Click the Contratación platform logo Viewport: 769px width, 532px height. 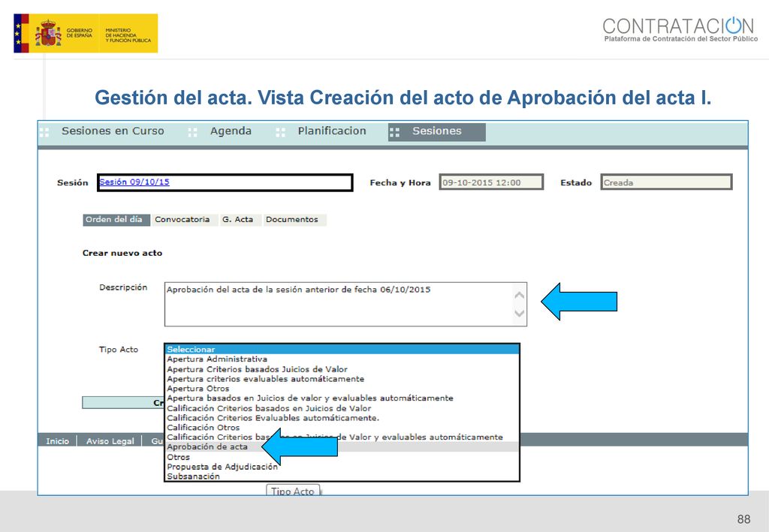tap(680, 29)
